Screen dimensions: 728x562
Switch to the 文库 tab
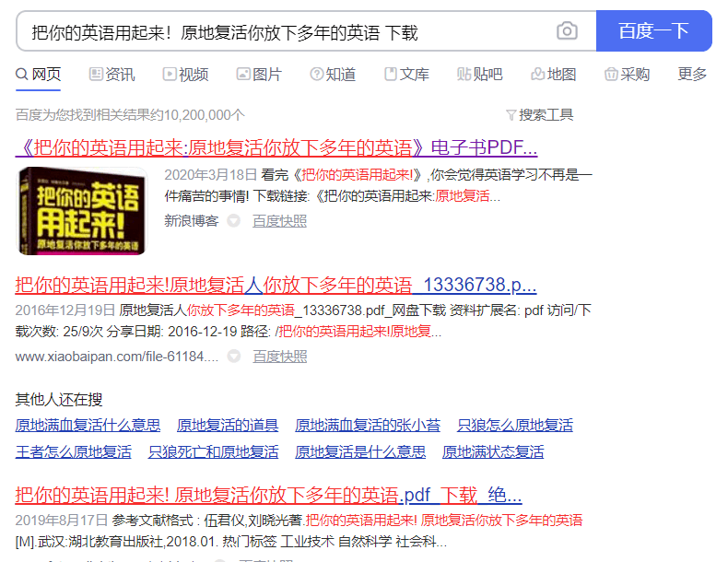[406, 75]
